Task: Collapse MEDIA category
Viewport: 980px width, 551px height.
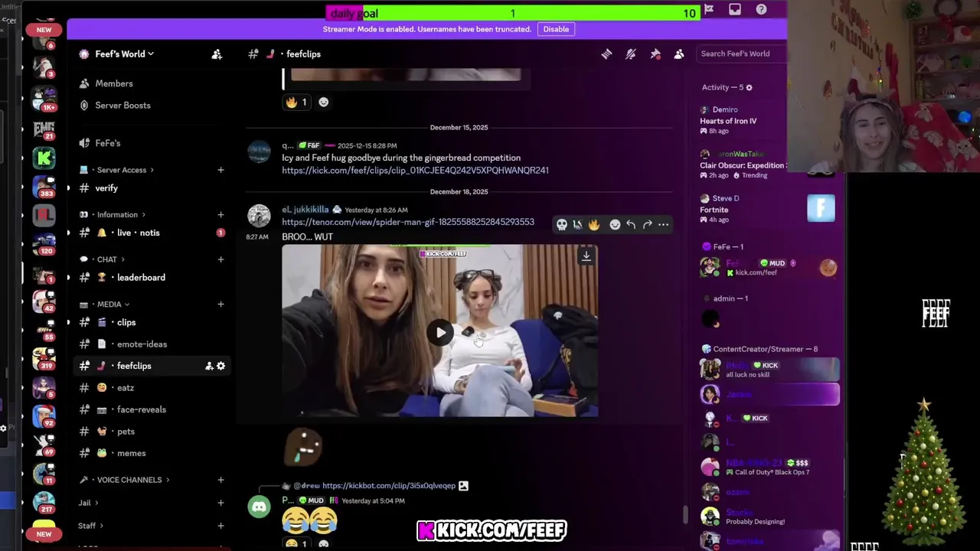Action: [x=109, y=304]
